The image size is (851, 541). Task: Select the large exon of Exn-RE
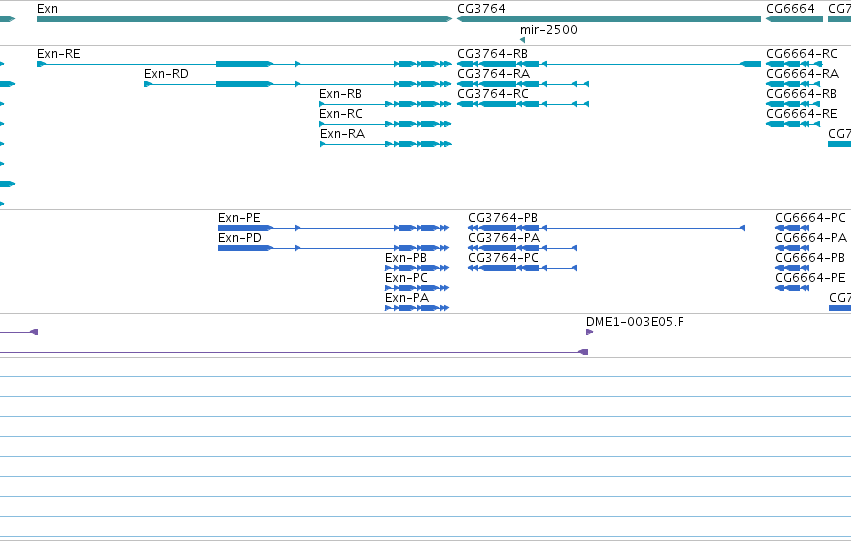244,64
